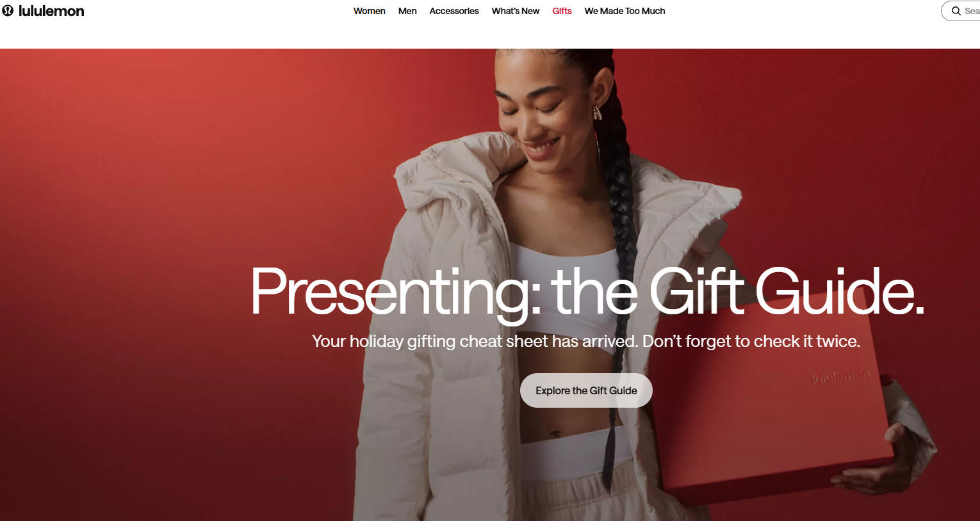Click the lululemon wordmark to go home

point(51,11)
